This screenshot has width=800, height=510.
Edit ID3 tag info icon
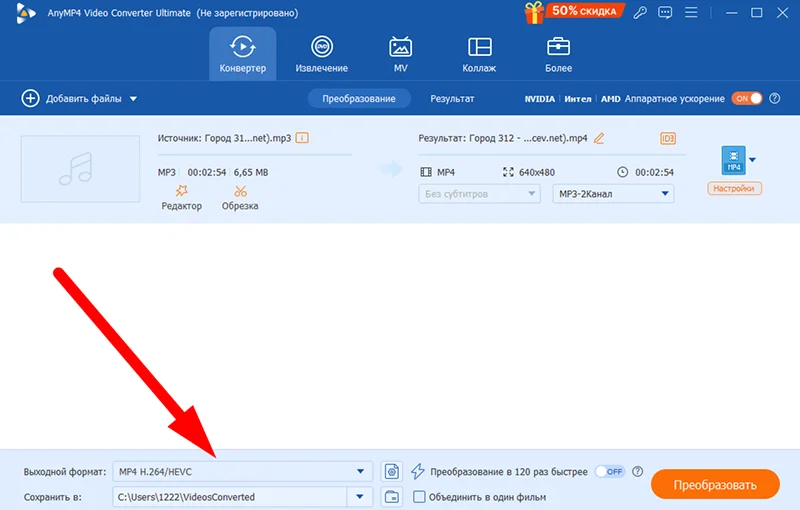tap(667, 138)
